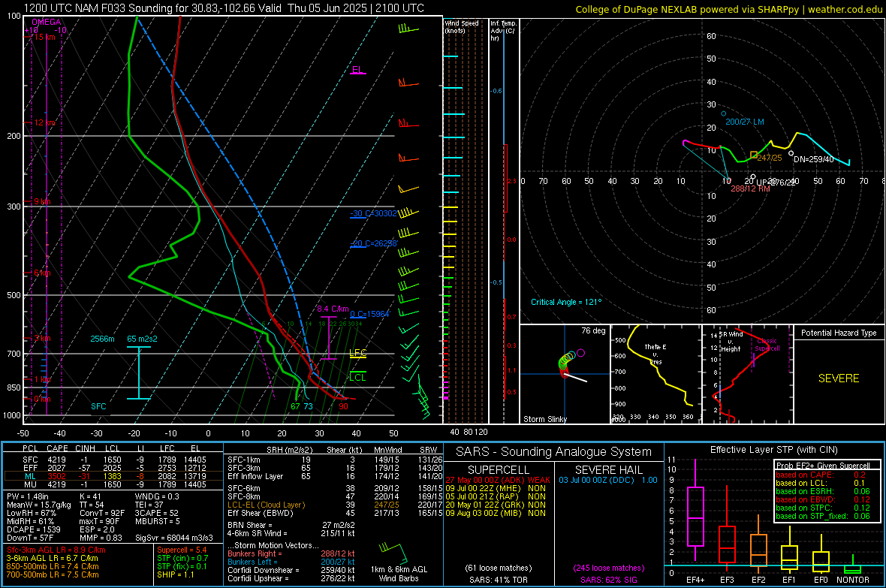
Task: Click the 0 C=15964' freezing level label
Action: (x=370, y=314)
